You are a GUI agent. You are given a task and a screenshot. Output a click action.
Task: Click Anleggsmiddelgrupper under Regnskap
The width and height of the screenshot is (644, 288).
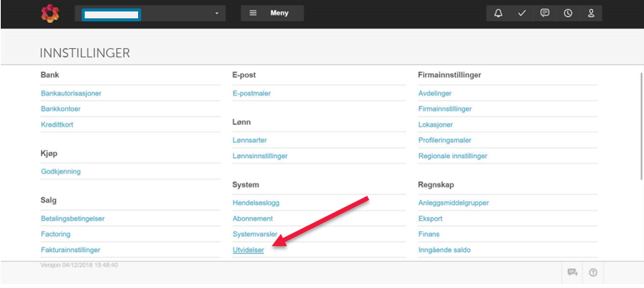[453, 203]
